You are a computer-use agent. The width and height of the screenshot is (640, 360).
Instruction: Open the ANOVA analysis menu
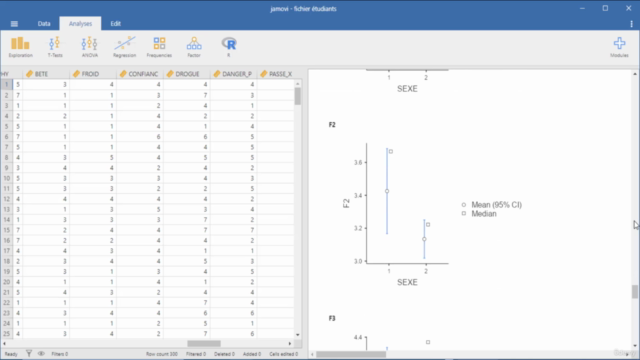click(89, 47)
